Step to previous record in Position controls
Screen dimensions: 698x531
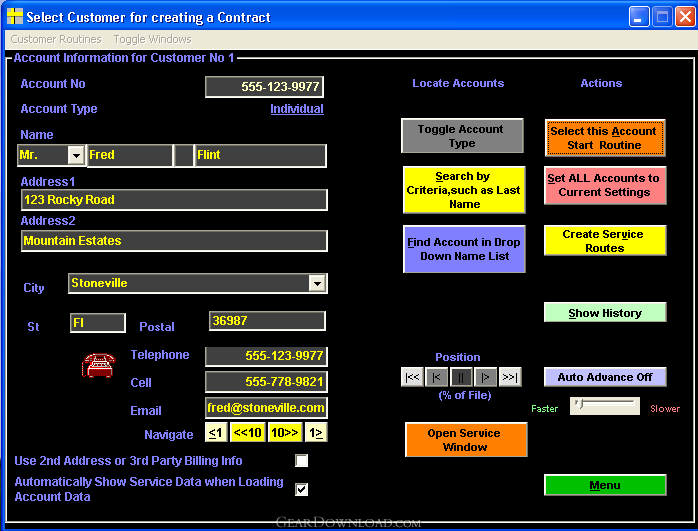tap(436, 377)
